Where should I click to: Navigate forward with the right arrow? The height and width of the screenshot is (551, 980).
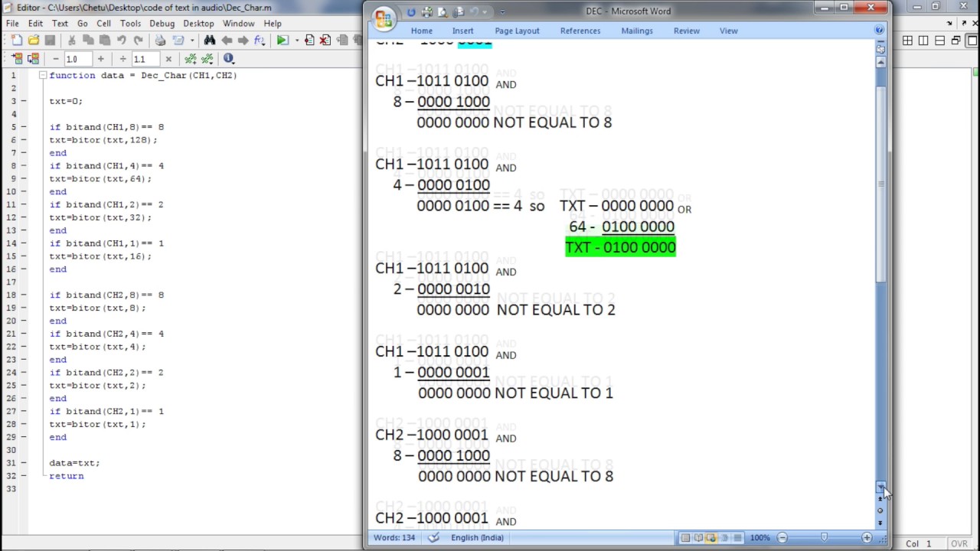pos(243,41)
